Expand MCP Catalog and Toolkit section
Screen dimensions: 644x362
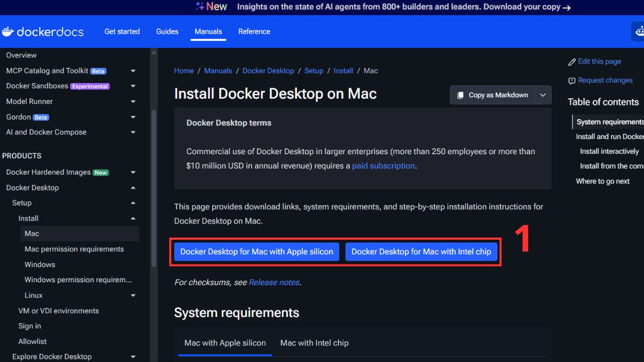pyautogui.click(x=133, y=71)
